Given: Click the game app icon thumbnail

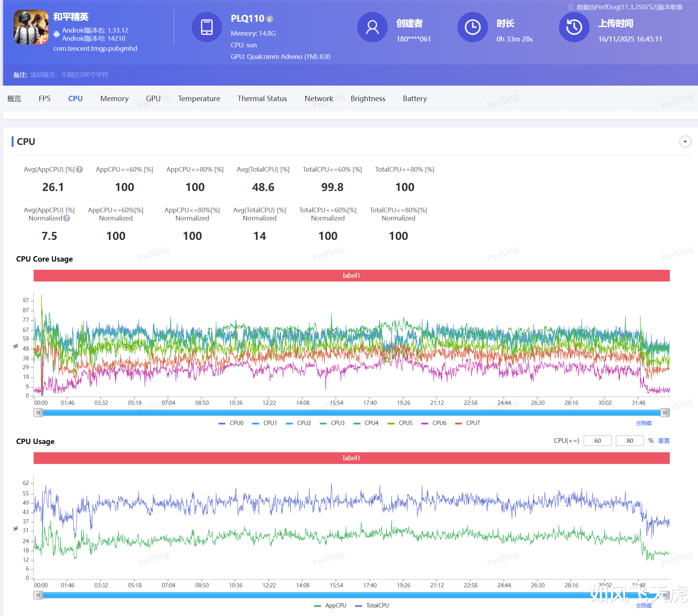Looking at the screenshot, I should [x=31, y=28].
